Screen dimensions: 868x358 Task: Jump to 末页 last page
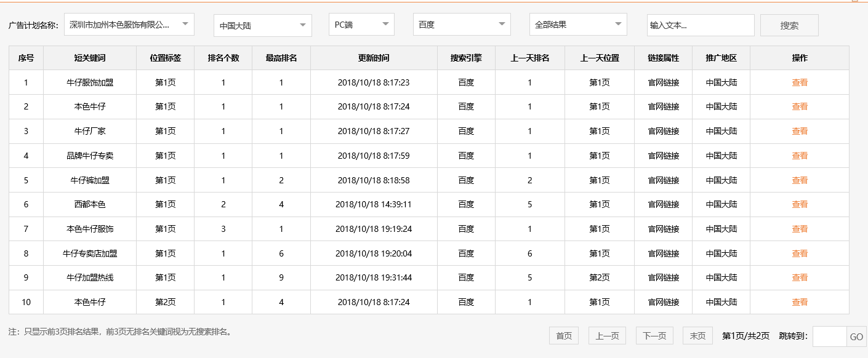point(697,335)
